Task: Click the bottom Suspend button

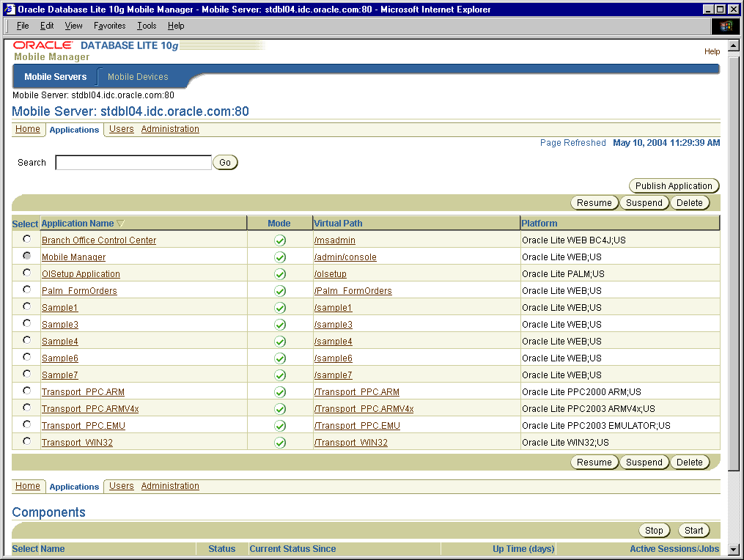Action: coord(644,463)
